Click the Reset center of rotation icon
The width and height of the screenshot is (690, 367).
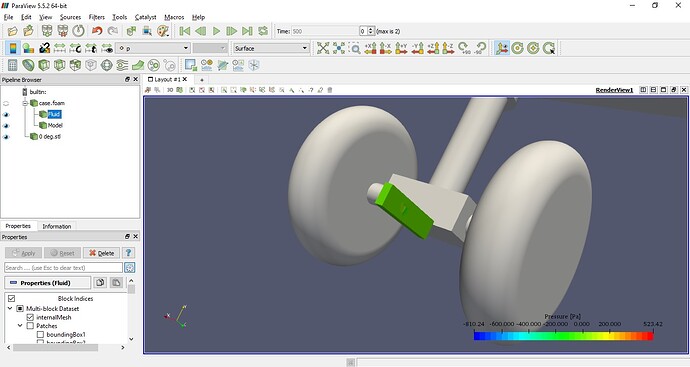[533, 48]
